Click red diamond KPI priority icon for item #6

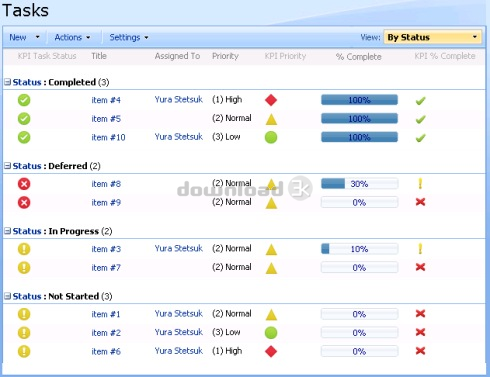pos(271,351)
